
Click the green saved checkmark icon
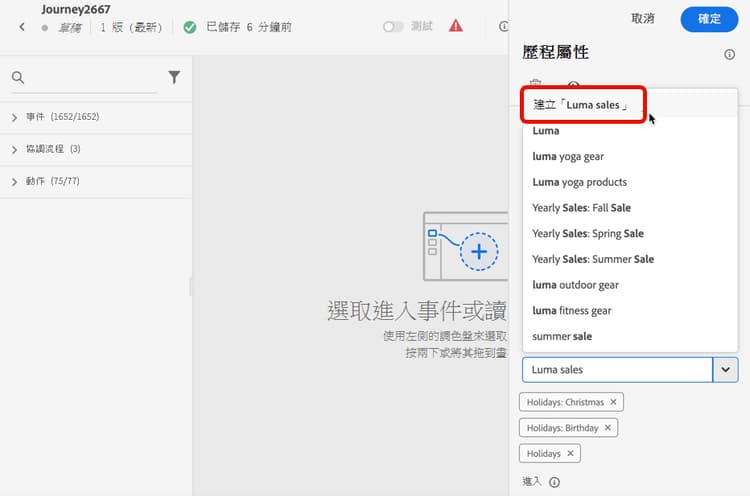[189, 27]
